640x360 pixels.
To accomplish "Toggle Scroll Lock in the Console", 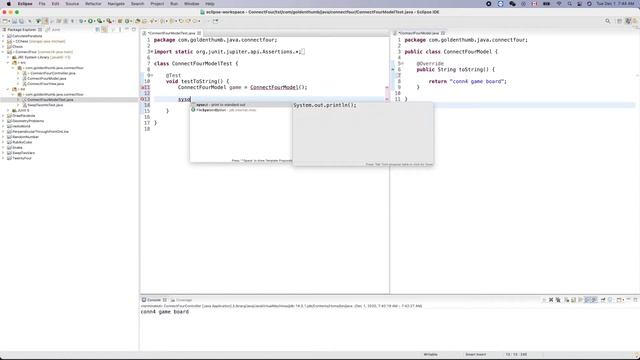I will pos(573,300).
